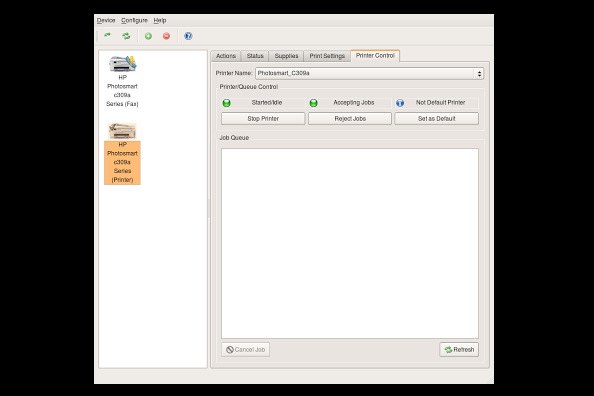Click the green arrow icon in toolbar

[x=108, y=36]
